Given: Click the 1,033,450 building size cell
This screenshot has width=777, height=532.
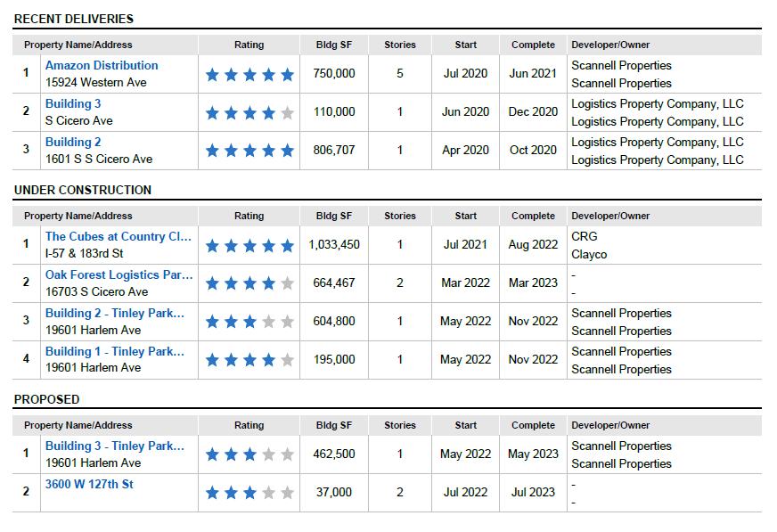Looking at the screenshot, I should [334, 245].
